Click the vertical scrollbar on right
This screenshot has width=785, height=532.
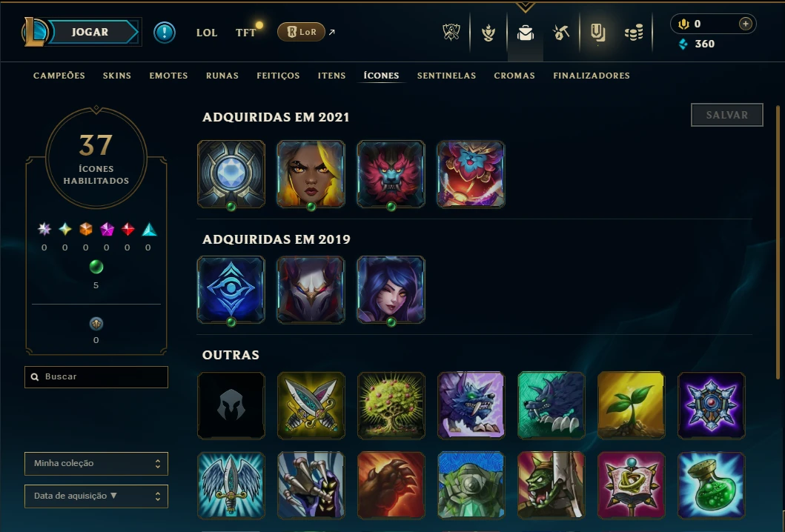[778, 242]
